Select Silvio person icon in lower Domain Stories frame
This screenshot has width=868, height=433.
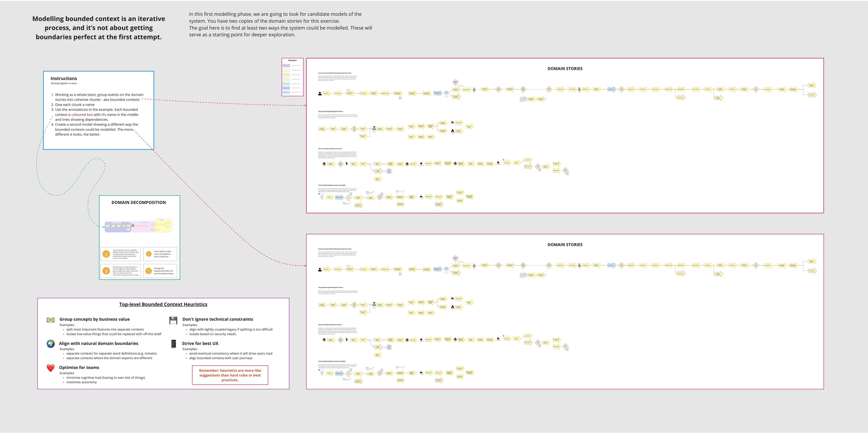point(320,270)
